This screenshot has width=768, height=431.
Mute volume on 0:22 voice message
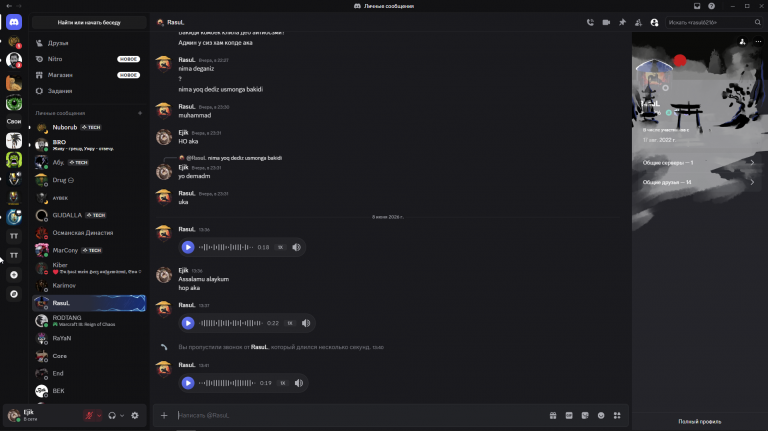pos(306,323)
